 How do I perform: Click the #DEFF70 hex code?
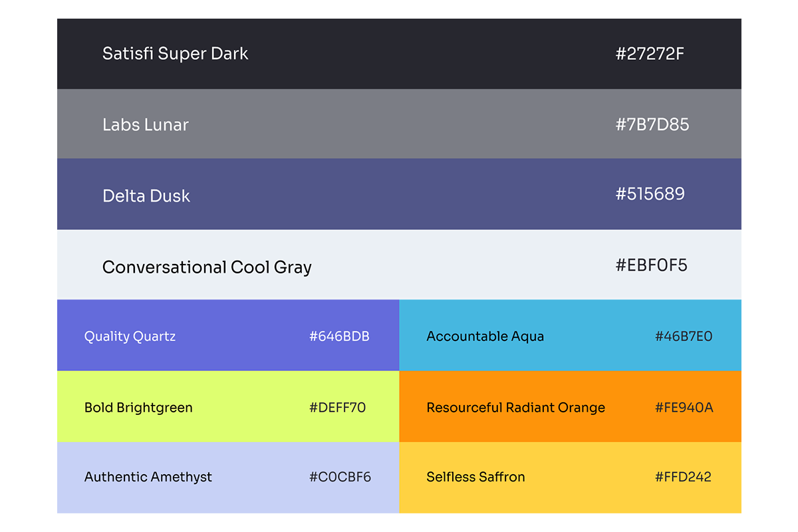pos(338,408)
